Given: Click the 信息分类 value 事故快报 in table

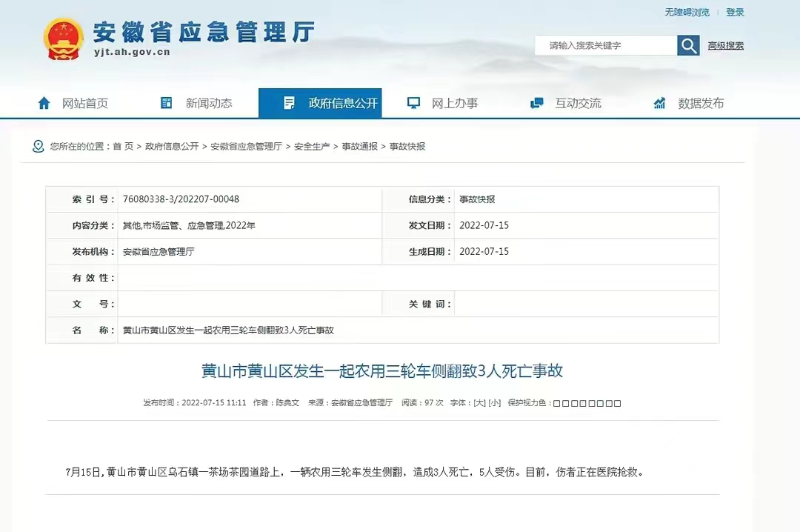Looking at the screenshot, I should pos(477,199).
